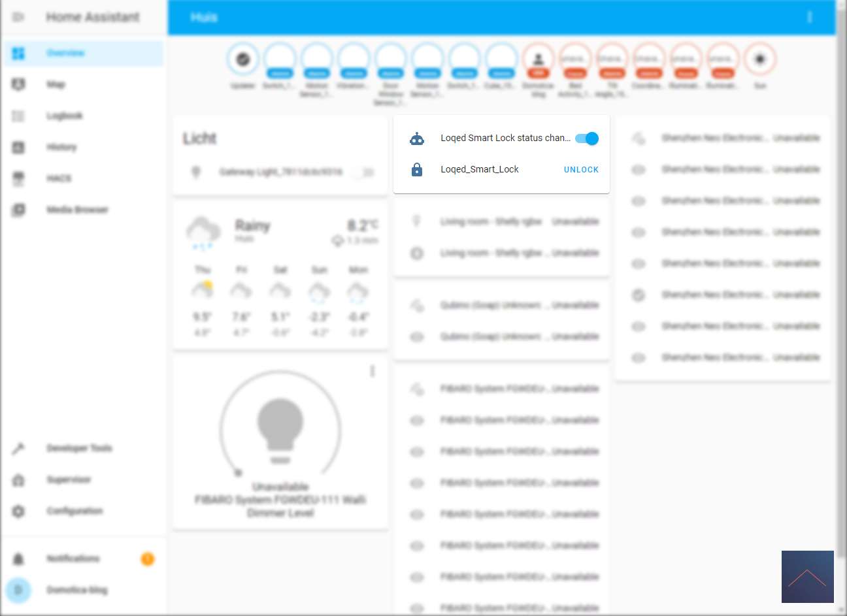The height and width of the screenshot is (616, 847).
Task: Open the Supervisor page
Action: (x=69, y=479)
